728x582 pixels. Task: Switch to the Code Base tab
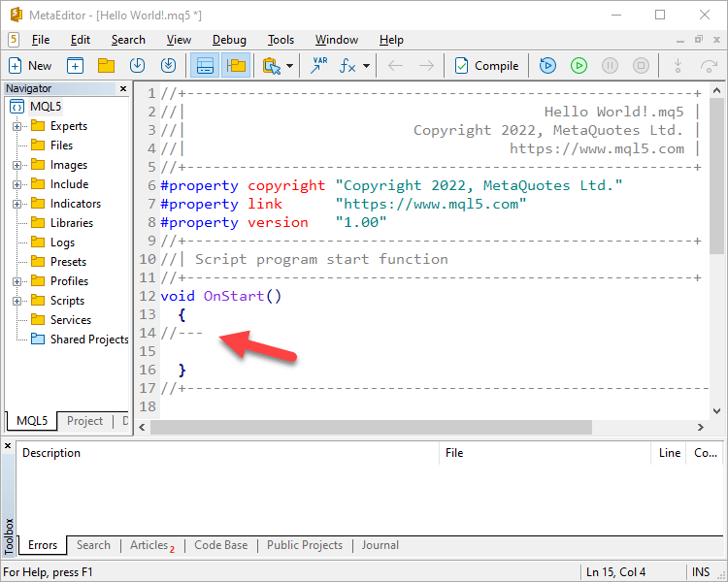tap(220, 545)
